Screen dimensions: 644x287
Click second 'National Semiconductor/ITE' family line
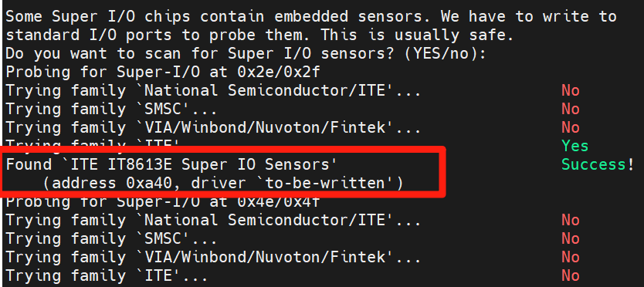click(213, 221)
